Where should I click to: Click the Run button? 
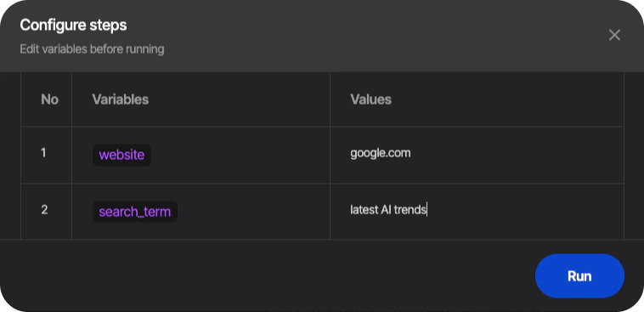point(579,275)
